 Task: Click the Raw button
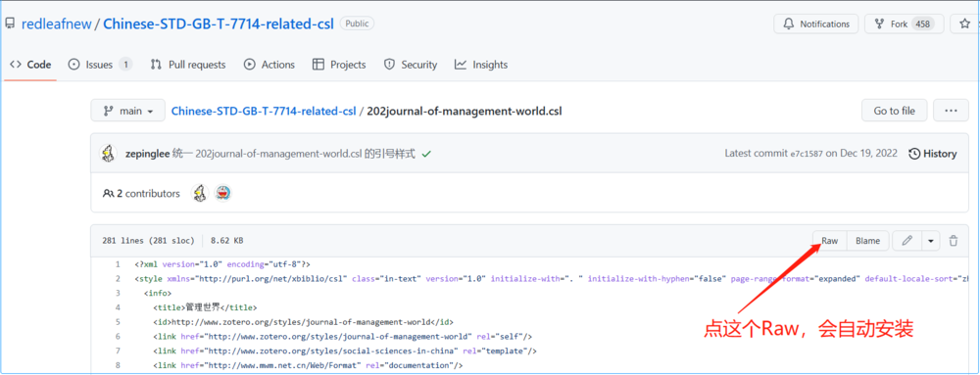829,241
